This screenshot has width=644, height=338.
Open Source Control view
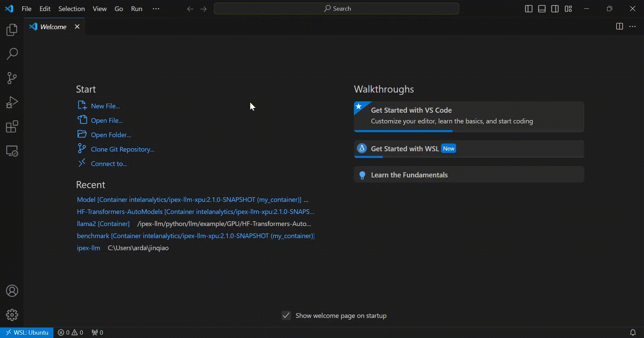click(x=12, y=78)
